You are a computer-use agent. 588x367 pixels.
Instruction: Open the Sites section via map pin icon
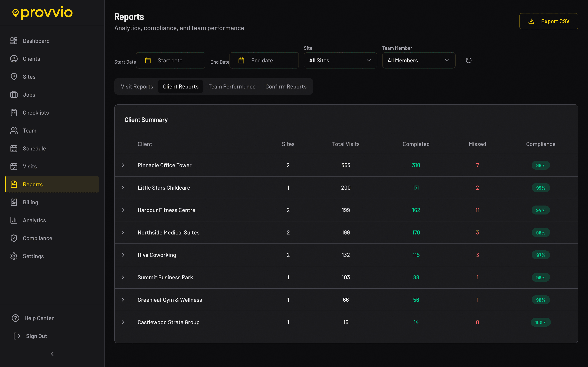[14, 77]
